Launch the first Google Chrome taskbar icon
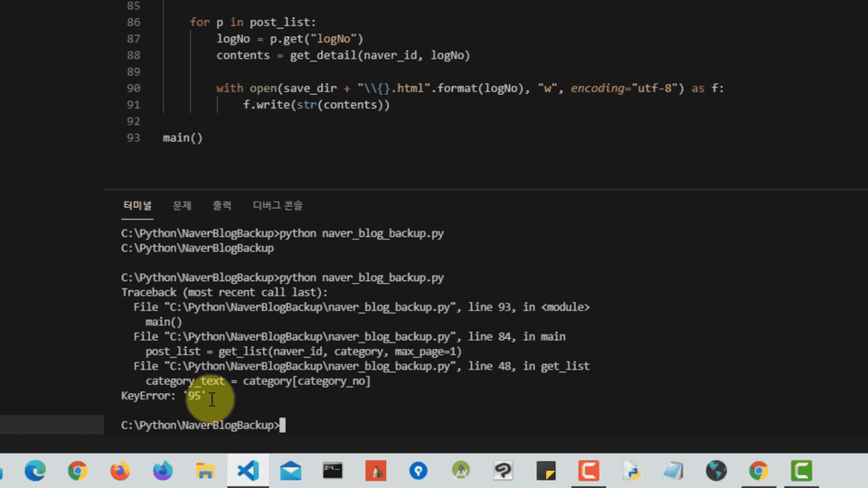Viewport: 868px width, 488px height. pos(78,470)
